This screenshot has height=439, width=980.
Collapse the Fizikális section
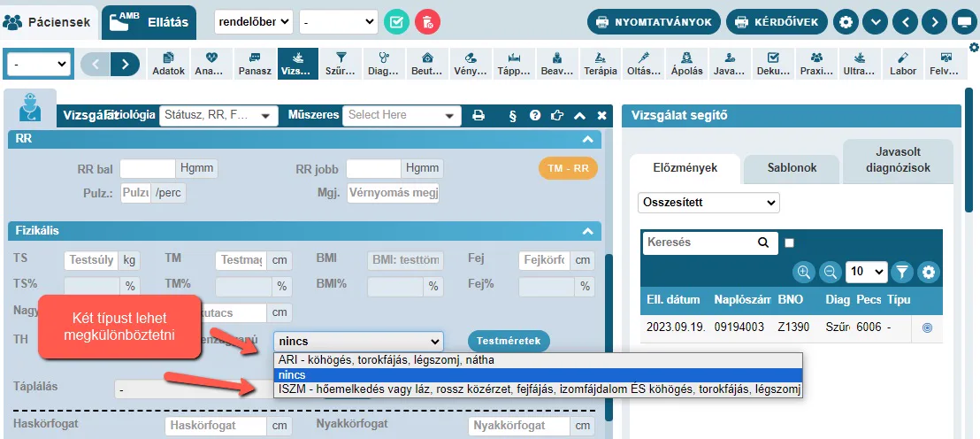587,231
